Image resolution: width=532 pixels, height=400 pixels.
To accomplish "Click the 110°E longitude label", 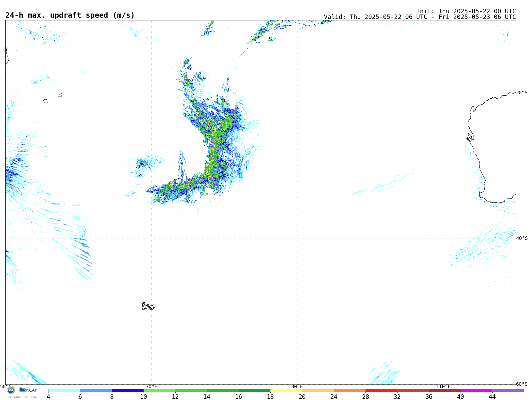I will [x=443, y=386].
